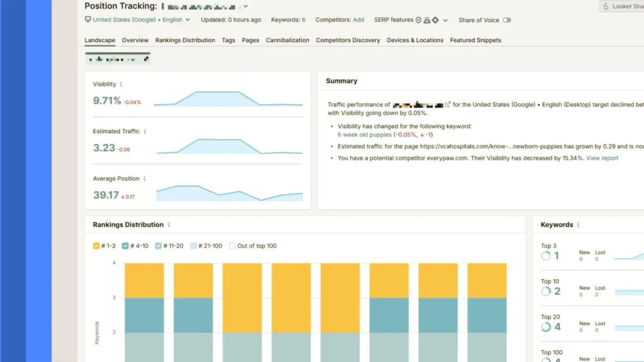Toggle the # 11-20 rankings checkbox
Screen dimensions: 644x362
[x=158, y=246]
